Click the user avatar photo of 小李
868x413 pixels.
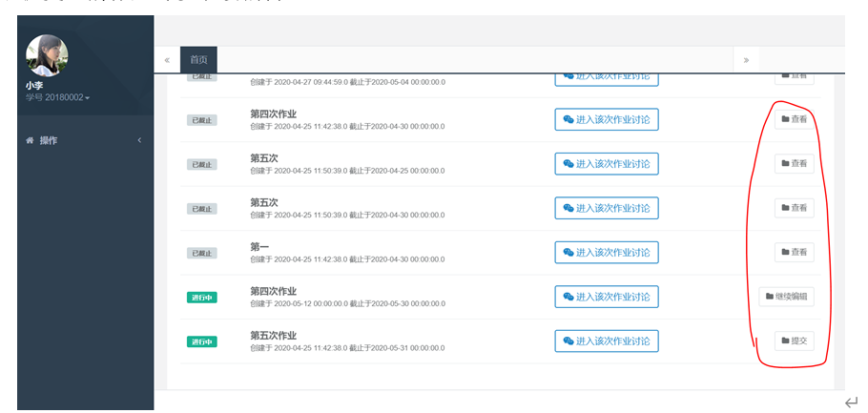47,55
